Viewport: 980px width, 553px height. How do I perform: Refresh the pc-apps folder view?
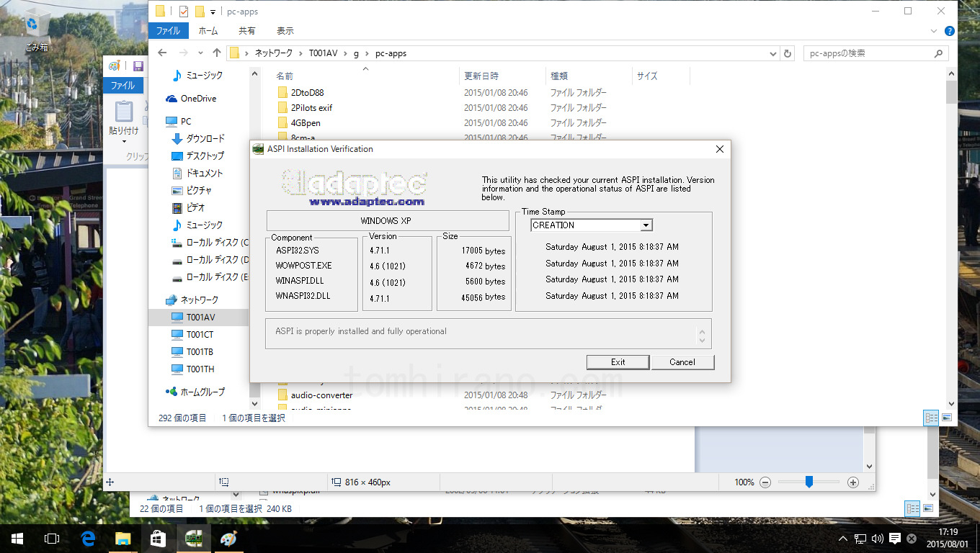click(788, 53)
